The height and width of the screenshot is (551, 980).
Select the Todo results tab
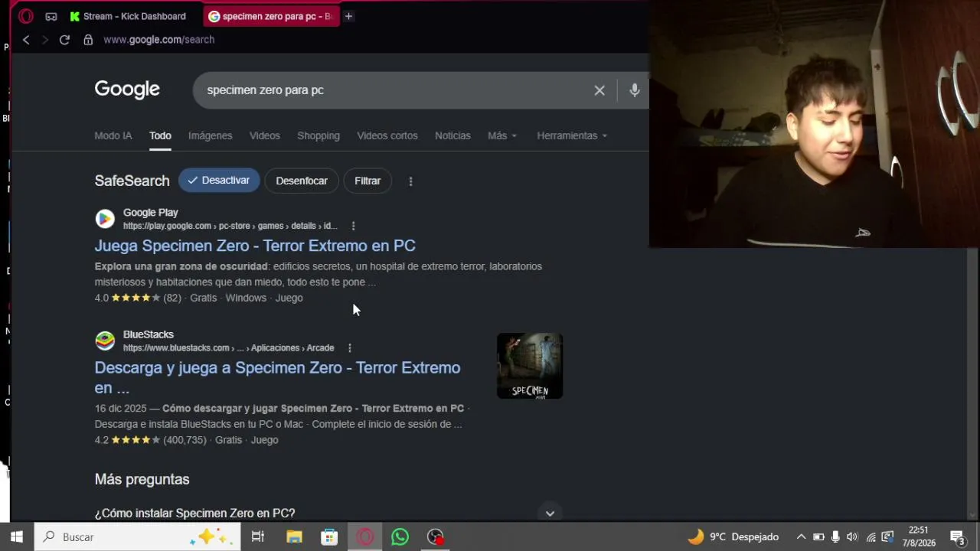click(160, 135)
